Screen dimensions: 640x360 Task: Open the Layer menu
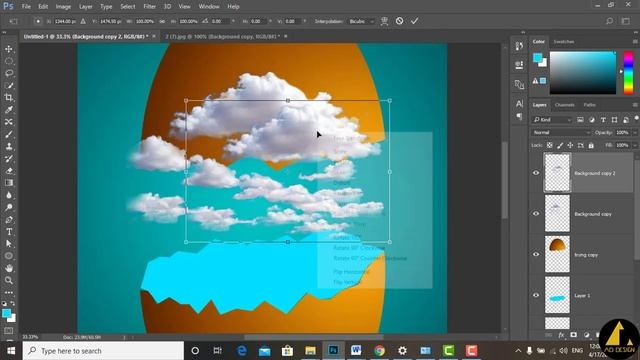[85, 7]
